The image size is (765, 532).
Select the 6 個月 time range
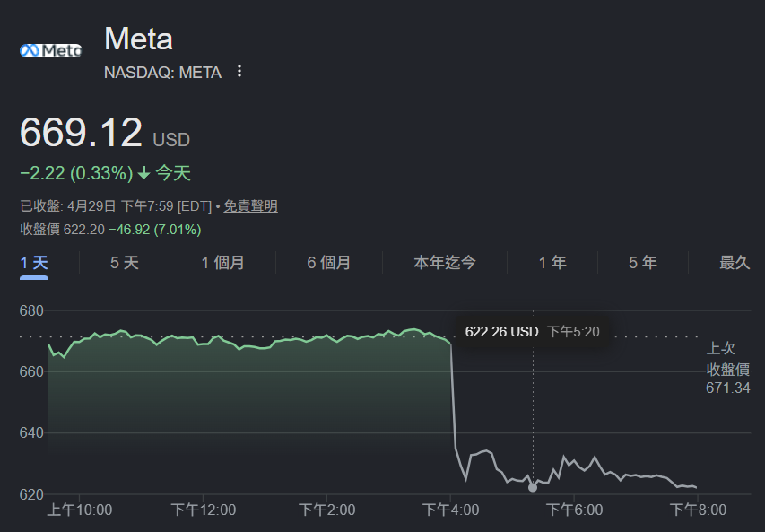point(329,263)
